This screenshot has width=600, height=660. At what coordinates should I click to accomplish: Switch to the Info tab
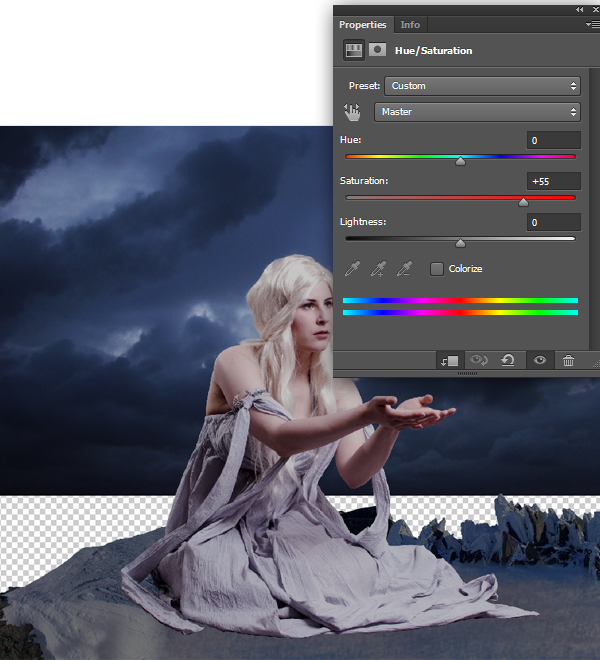pos(410,25)
